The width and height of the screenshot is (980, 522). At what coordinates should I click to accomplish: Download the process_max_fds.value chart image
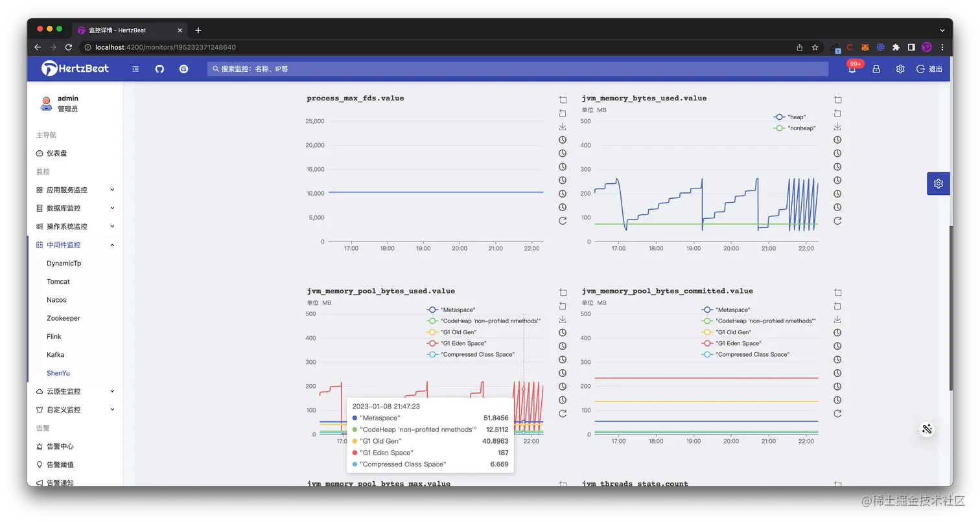tap(563, 127)
